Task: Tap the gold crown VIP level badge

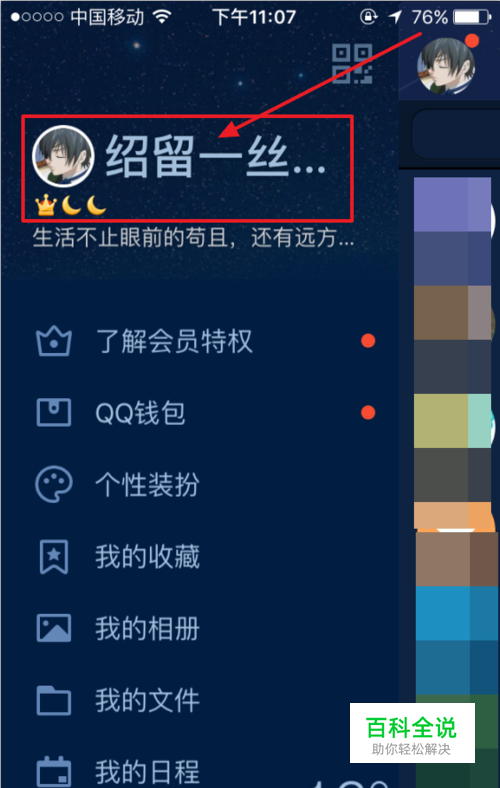Action: 45,206
